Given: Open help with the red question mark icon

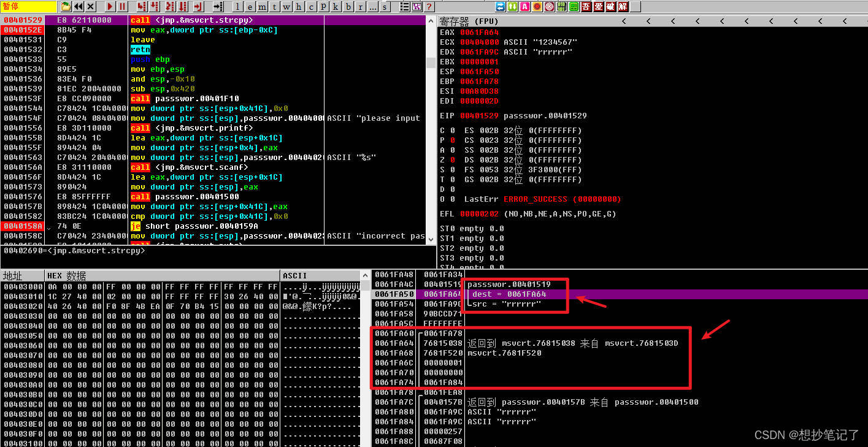Looking at the screenshot, I should (x=429, y=7).
